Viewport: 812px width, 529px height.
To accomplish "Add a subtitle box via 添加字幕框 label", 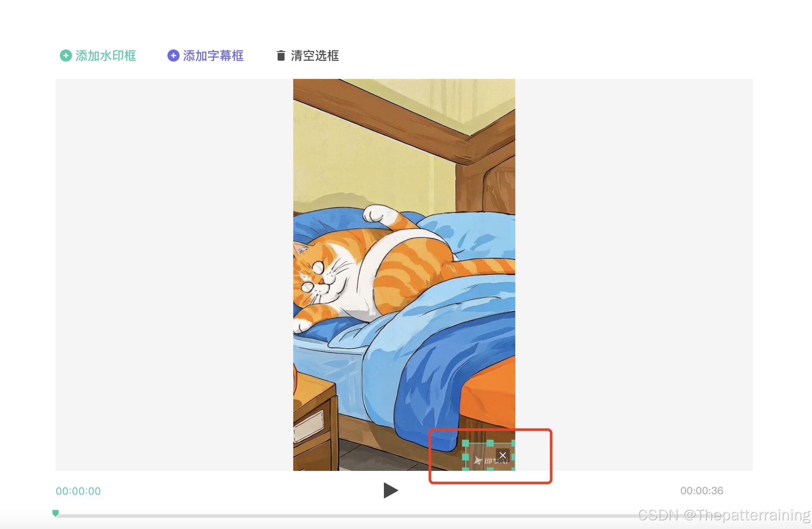I will (x=213, y=56).
